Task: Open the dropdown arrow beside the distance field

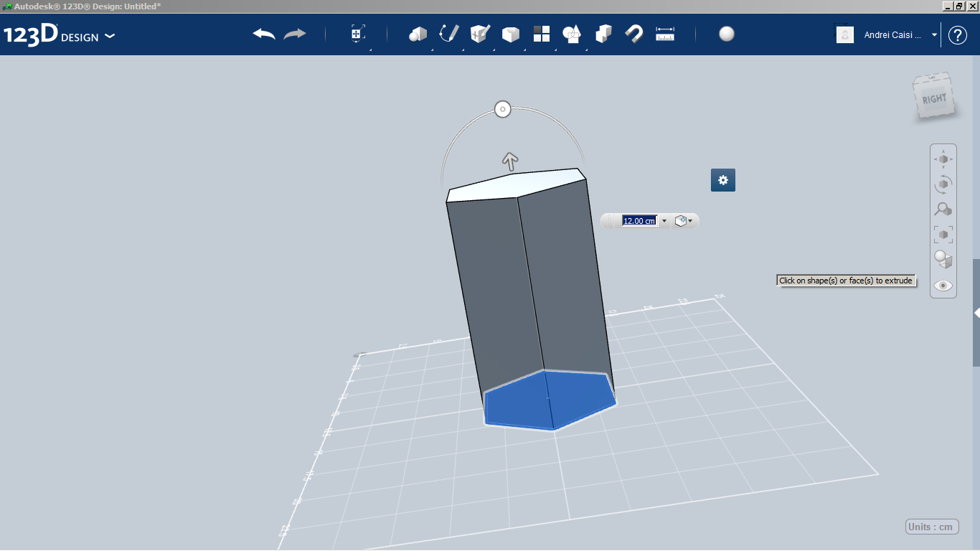Action: 664,221
